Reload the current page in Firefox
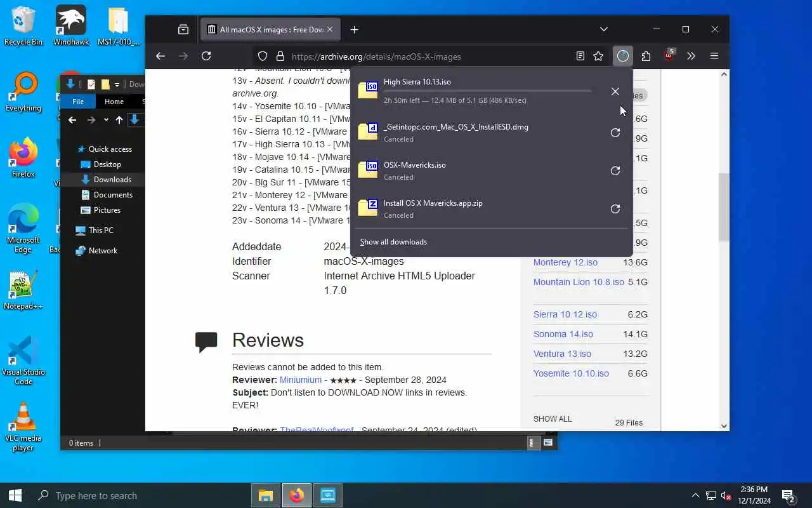Image resolution: width=812 pixels, height=508 pixels. 206,56
